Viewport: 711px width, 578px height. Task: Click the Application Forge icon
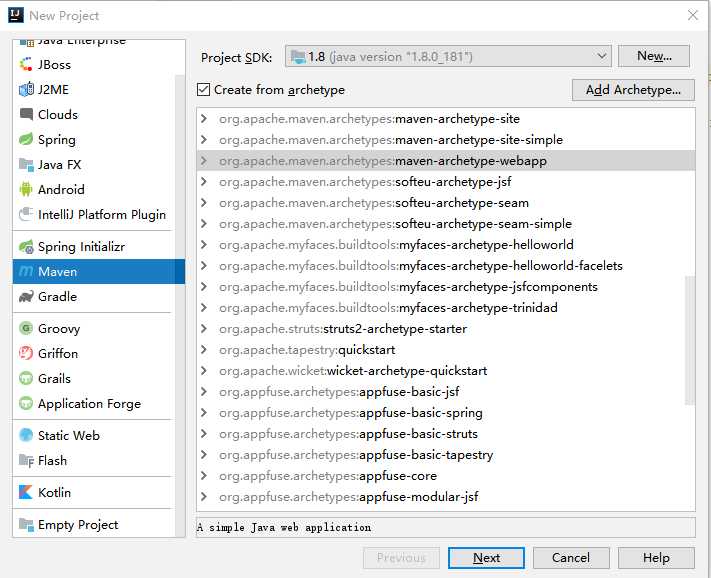(x=26, y=403)
